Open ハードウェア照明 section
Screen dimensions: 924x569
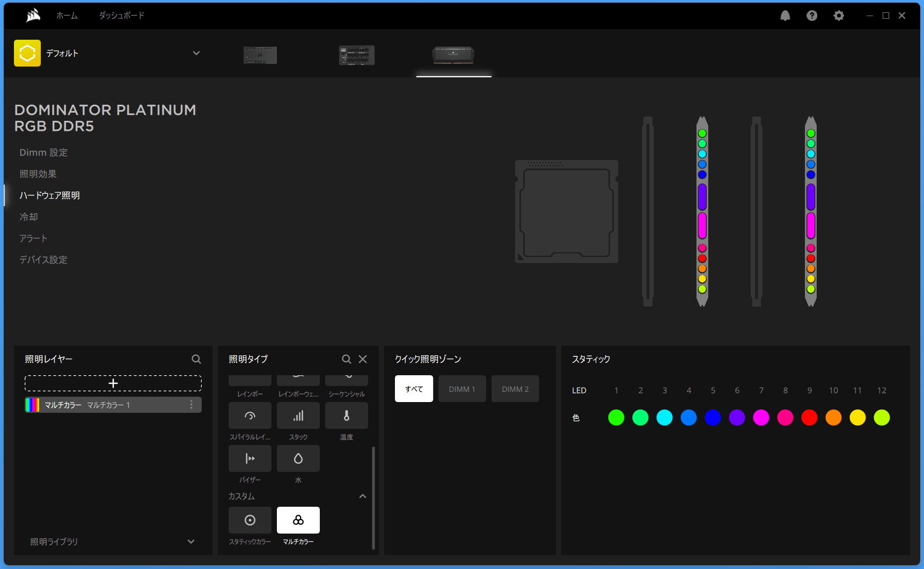pos(49,195)
